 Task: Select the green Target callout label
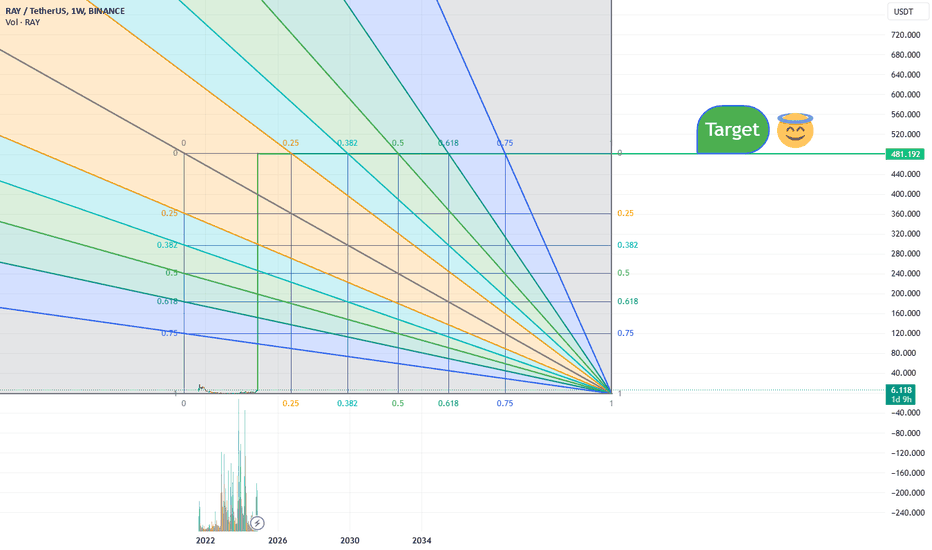click(732, 130)
